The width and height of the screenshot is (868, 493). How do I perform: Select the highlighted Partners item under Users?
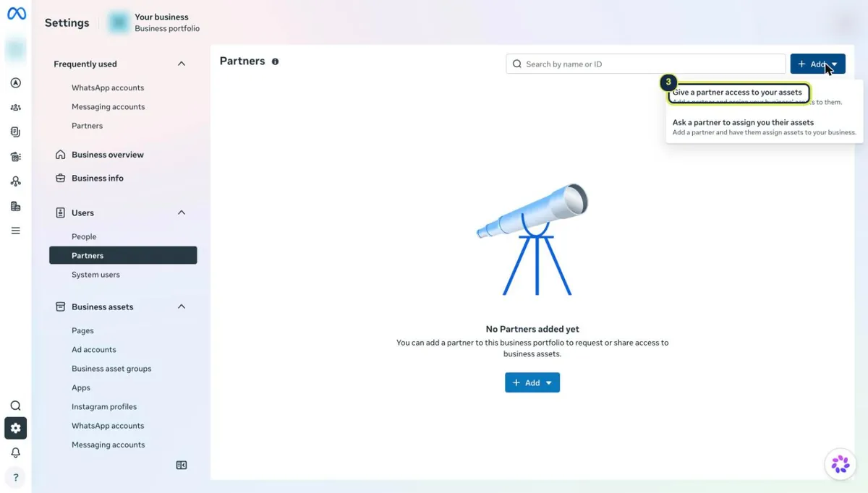pos(123,255)
